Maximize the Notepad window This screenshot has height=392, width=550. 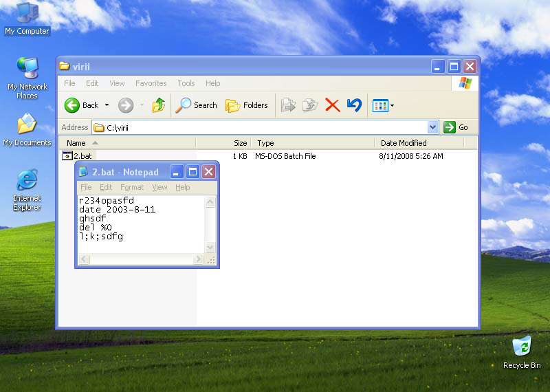(x=192, y=172)
